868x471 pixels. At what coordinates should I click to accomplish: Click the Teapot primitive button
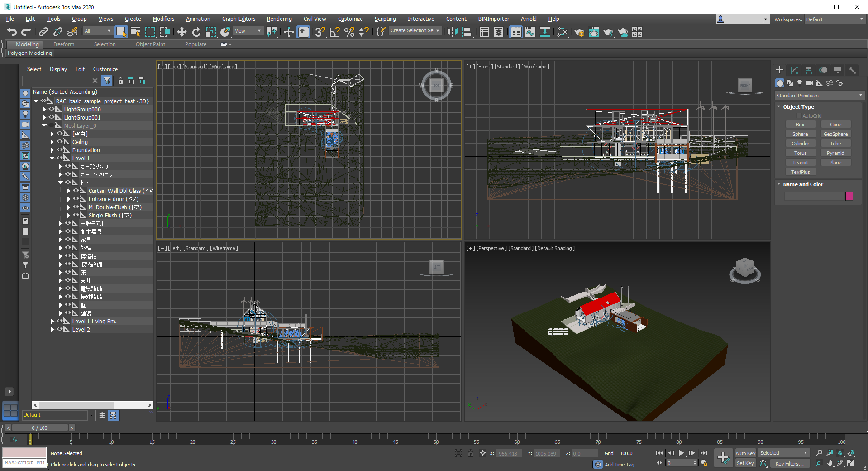click(x=800, y=163)
